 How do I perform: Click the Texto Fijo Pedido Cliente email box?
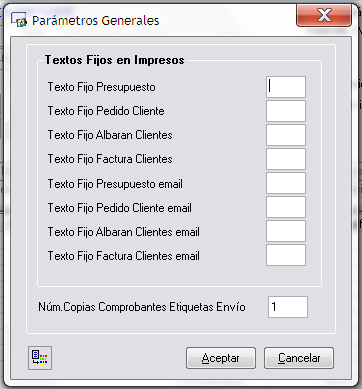[x=286, y=207]
